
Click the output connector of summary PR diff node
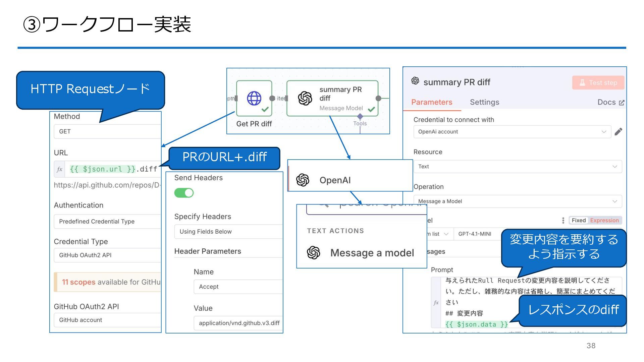(378, 98)
